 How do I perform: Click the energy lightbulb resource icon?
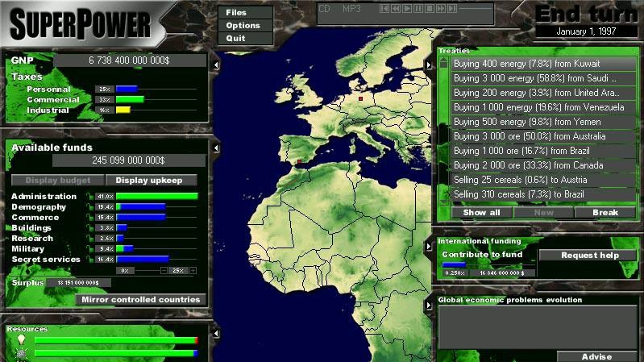pyautogui.click(x=21, y=340)
